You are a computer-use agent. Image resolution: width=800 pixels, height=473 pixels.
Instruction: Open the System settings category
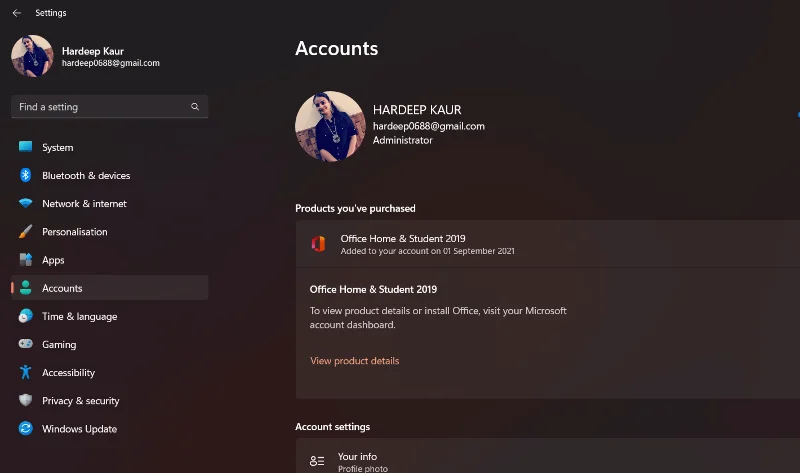(110, 147)
